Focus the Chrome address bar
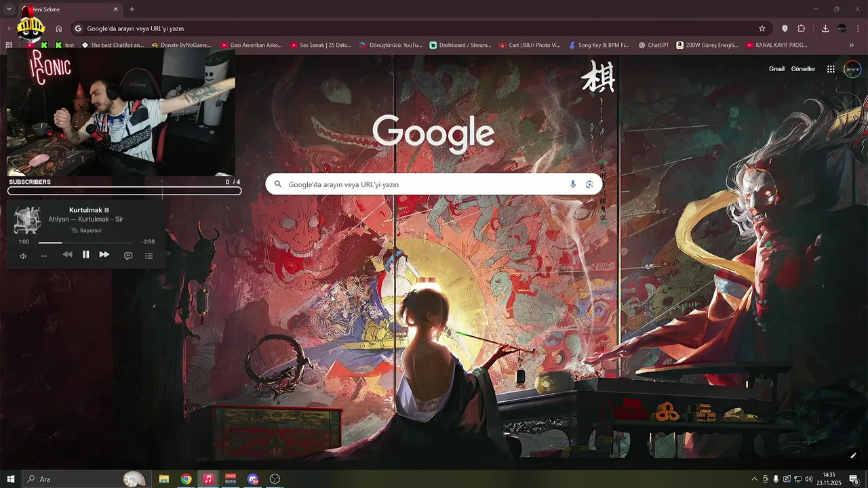868x488 pixels. pyautogui.click(x=414, y=28)
